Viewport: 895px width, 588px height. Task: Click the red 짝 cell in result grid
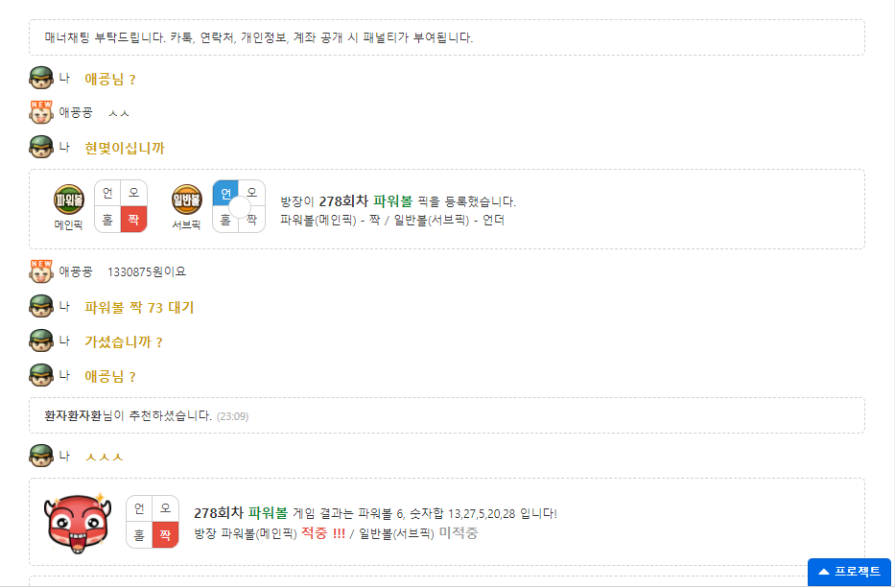coord(166,535)
